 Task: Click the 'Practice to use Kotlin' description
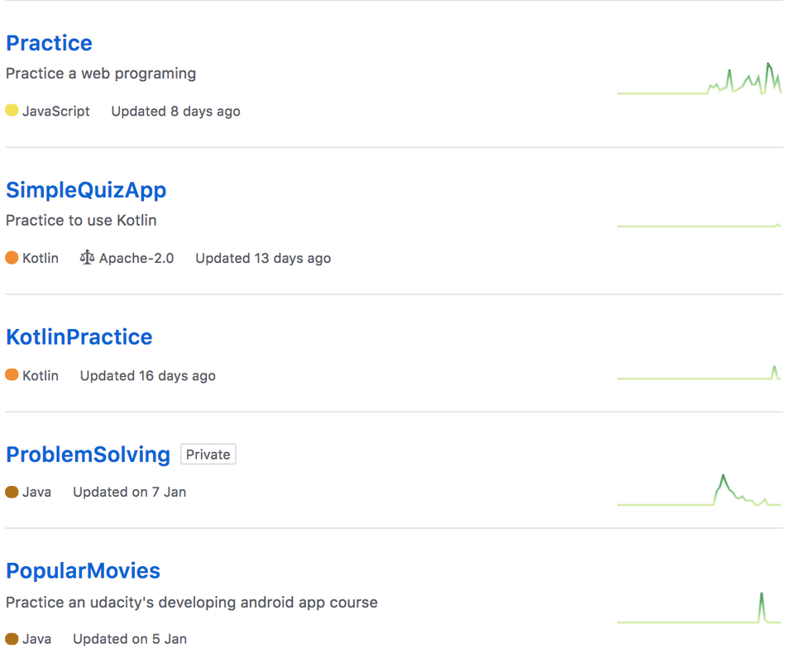click(81, 221)
